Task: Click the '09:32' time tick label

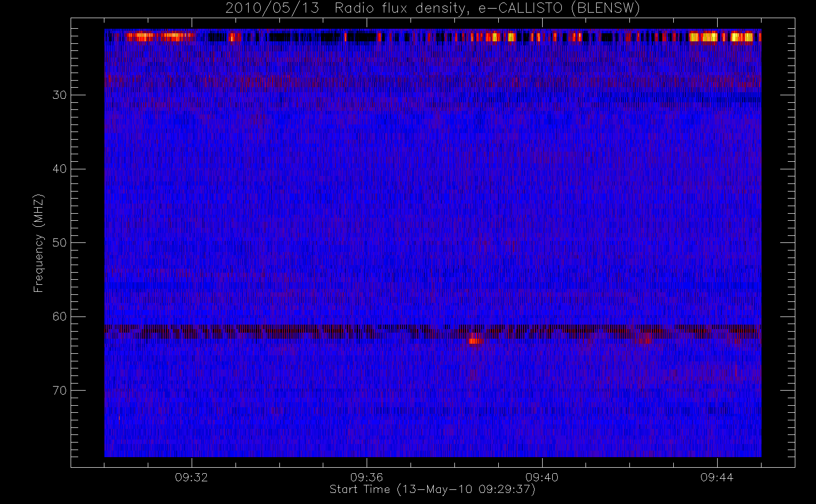Action: [192, 477]
